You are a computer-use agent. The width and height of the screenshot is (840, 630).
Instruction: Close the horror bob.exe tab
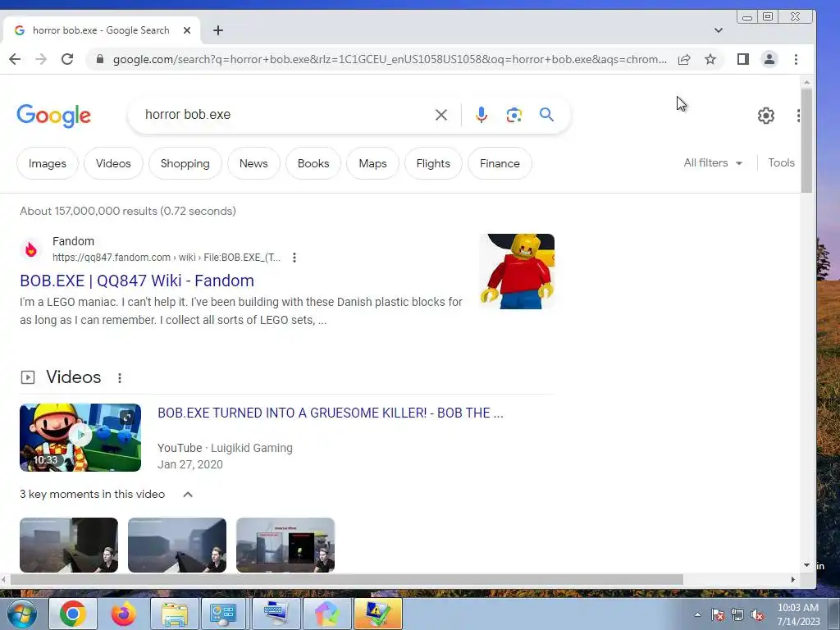pyautogui.click(x=187, y=30)
